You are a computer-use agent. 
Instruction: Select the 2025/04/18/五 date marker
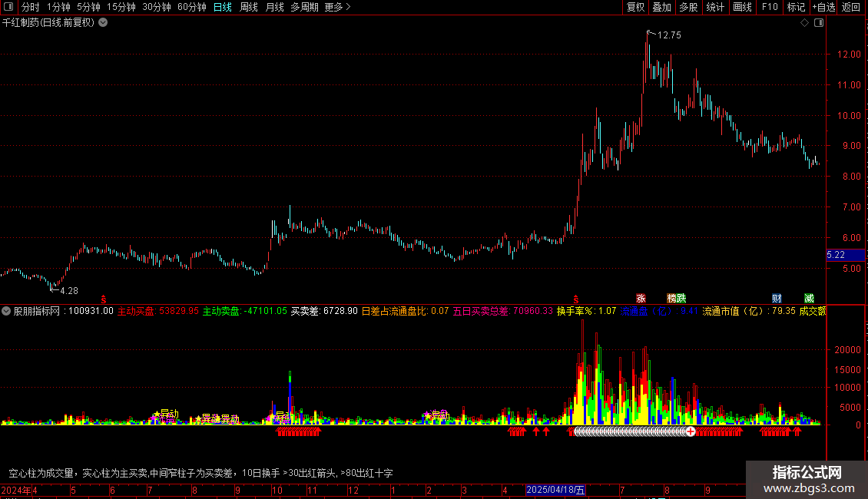(x=555, y=490)
